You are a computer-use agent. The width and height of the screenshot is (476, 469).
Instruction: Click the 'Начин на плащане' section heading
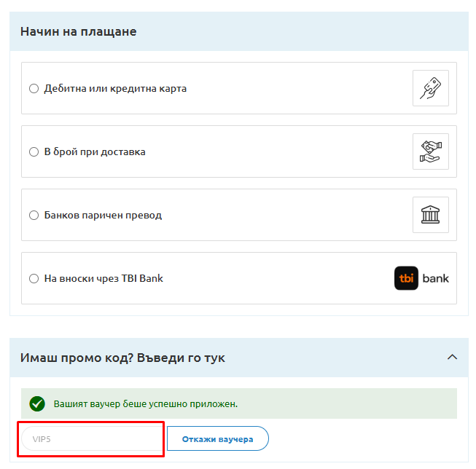coord(78,31)
